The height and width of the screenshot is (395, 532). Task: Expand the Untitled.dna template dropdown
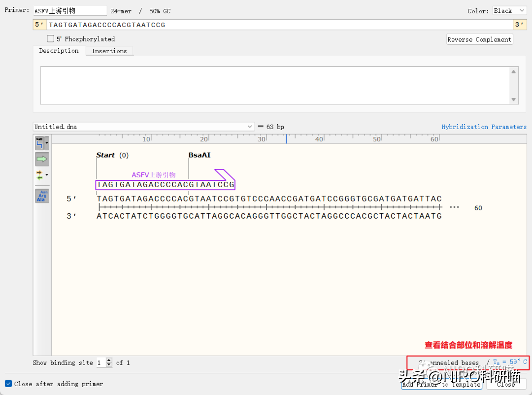250,127
